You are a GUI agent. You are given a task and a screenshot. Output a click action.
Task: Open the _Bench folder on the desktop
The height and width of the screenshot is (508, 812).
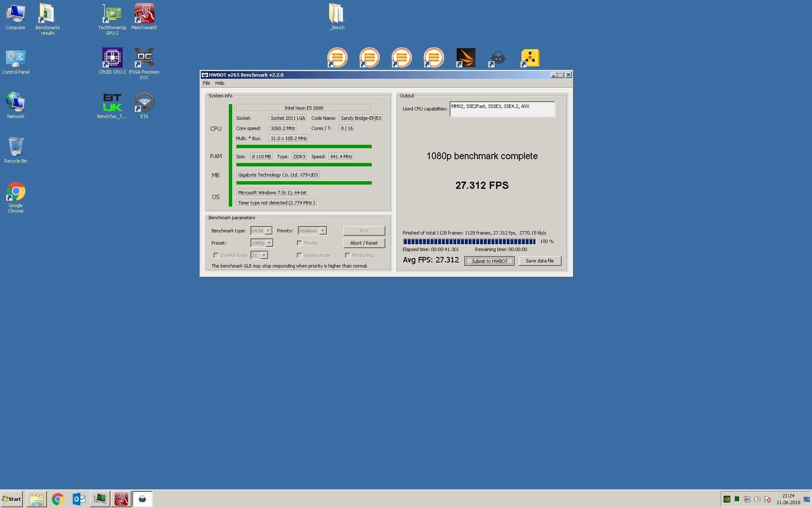tap(337, 17)
